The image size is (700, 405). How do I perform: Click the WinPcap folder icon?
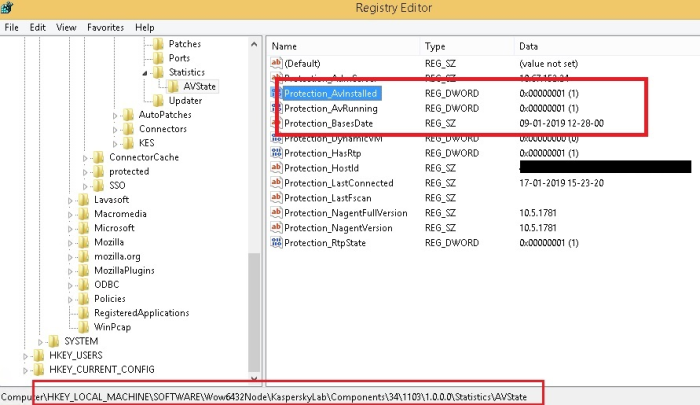pyautogui.click(x=84, y=327)
